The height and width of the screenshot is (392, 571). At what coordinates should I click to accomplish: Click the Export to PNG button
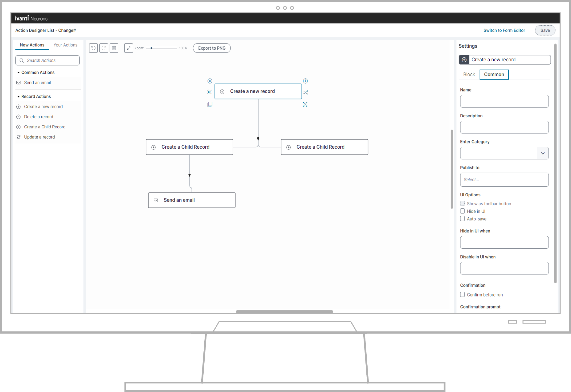212,48
